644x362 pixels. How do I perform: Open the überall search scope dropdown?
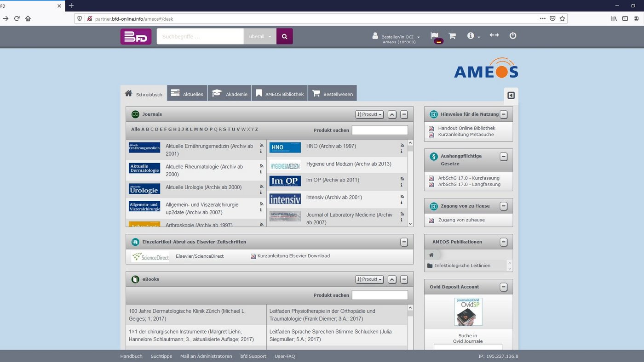(260, 36)
